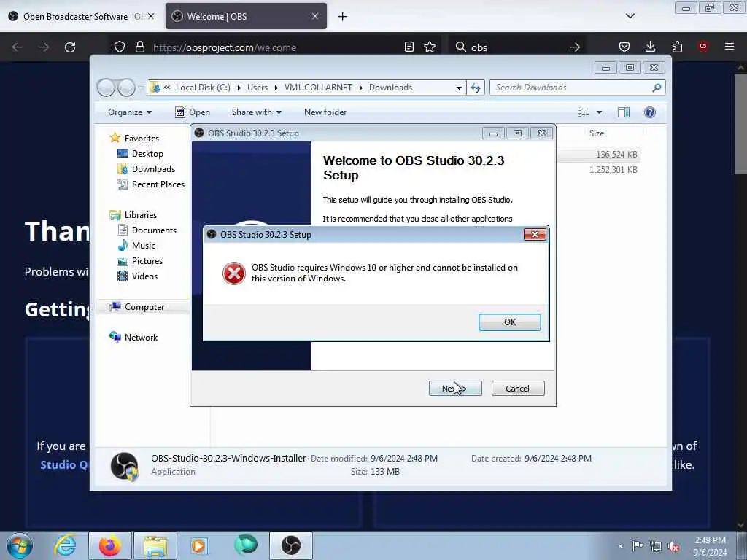Open Internet Explorer from the taskbar
The image size is (747, 560).
pos(65,545)
